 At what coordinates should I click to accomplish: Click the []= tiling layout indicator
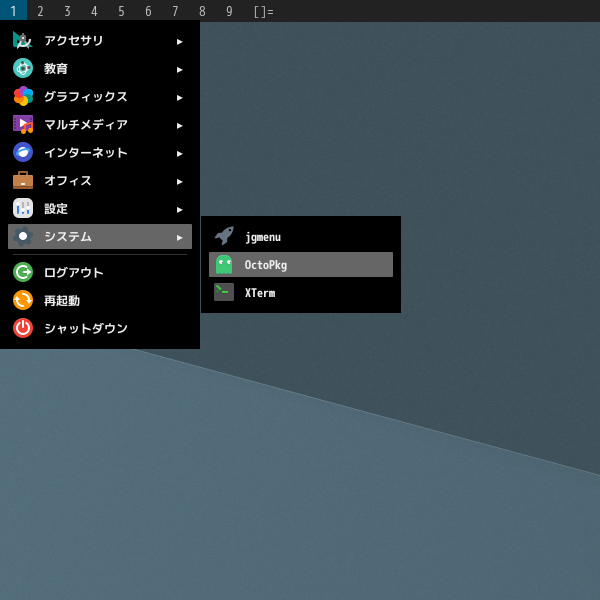(264, 11)
